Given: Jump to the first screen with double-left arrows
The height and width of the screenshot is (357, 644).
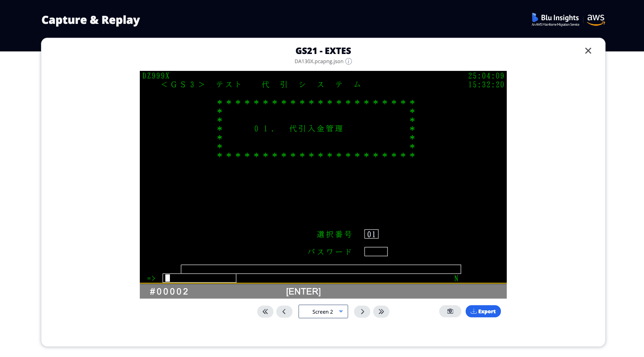Looking at the screenshot, I should (x=265, y=311).
